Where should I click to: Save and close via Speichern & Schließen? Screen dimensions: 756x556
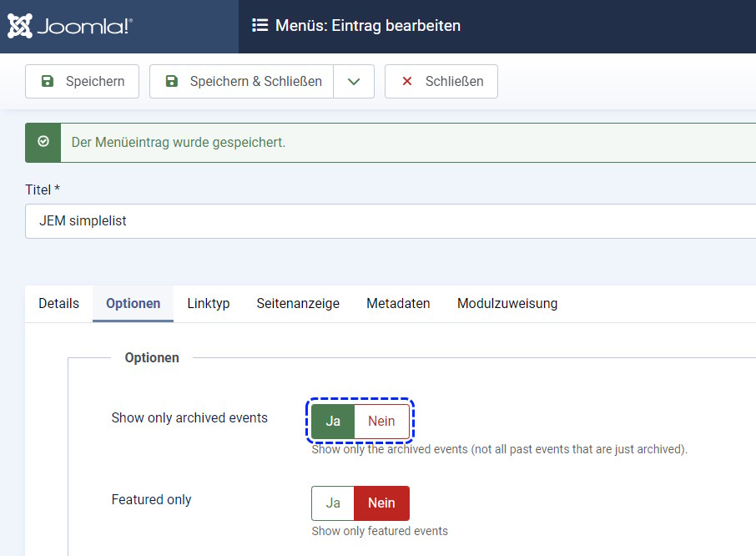pyautogui.click(x=242, y=82)
